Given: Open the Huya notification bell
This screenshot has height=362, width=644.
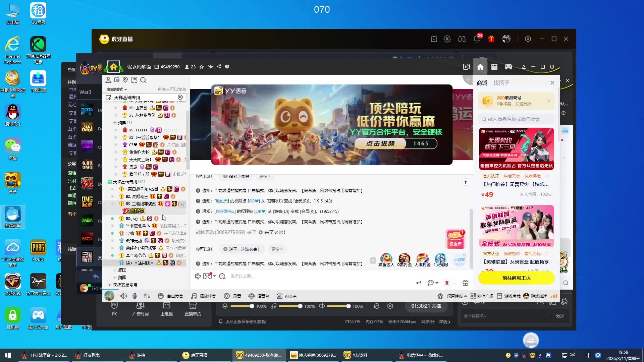Looking at the screenshot, I should [x=476, y=39].
